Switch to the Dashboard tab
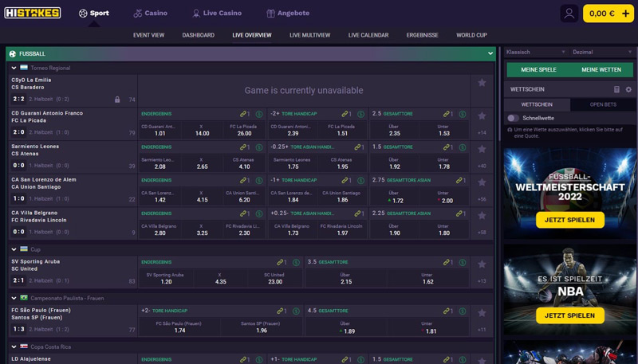Screen dimensions: 638x364 pyautogui.click(x=198, y=35)
